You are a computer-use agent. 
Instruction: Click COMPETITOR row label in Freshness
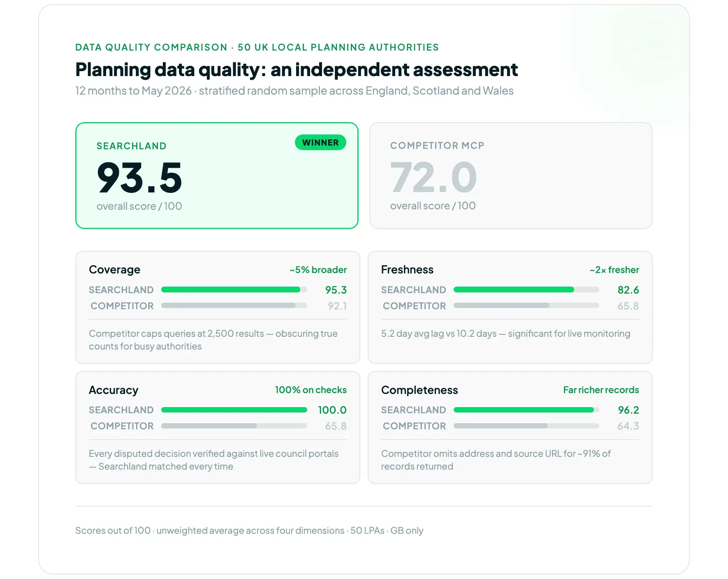tap(414, 306)
